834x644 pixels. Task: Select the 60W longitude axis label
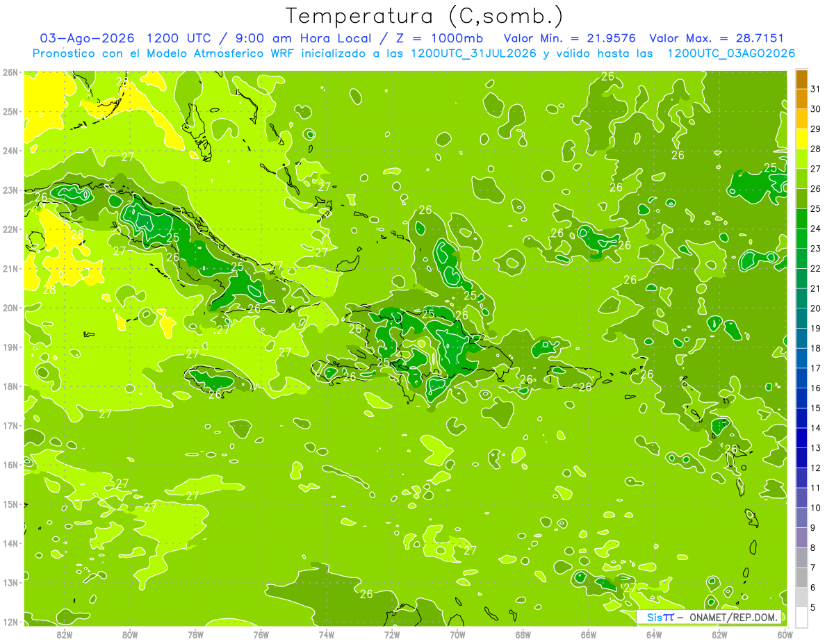[785, 634]
